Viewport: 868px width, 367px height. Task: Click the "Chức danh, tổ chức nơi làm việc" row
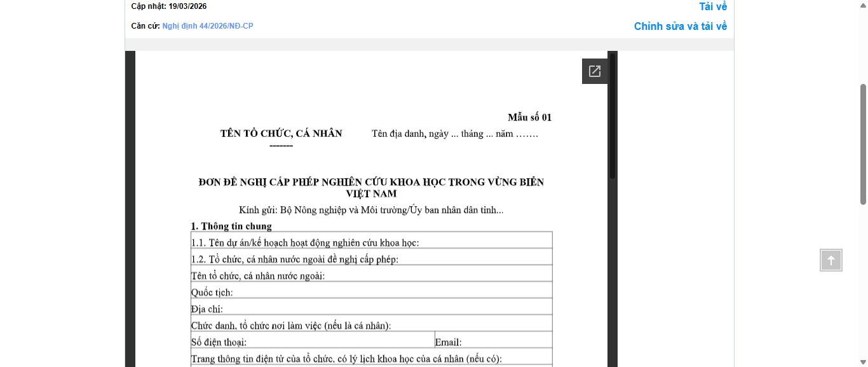[x=371, y=323]
